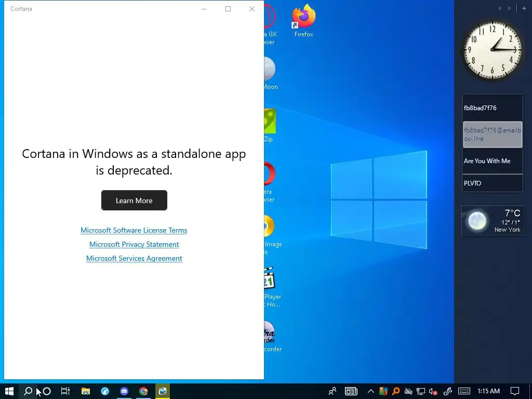532x399 pixels.
Task: Click the Are You With Me item
Action: 487,161
